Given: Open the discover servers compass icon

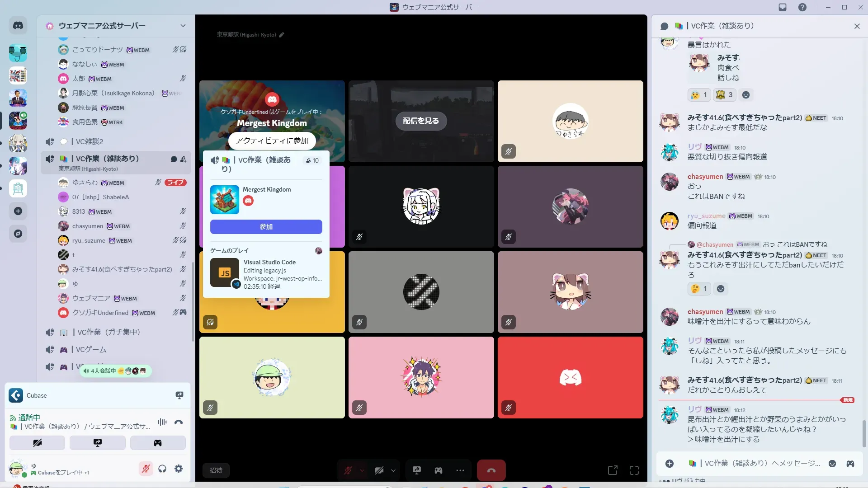Looking at the screenshot, I should tap(18, 234).
